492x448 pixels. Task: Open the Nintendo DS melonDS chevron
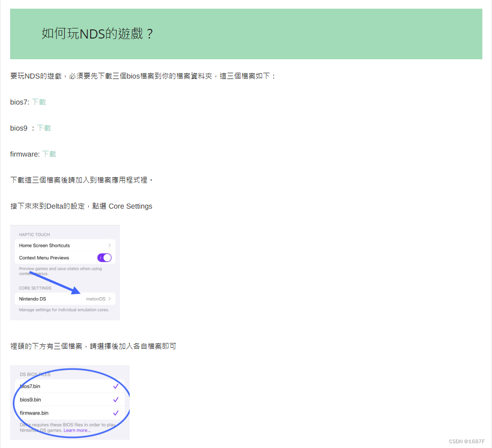pos(109,299)
